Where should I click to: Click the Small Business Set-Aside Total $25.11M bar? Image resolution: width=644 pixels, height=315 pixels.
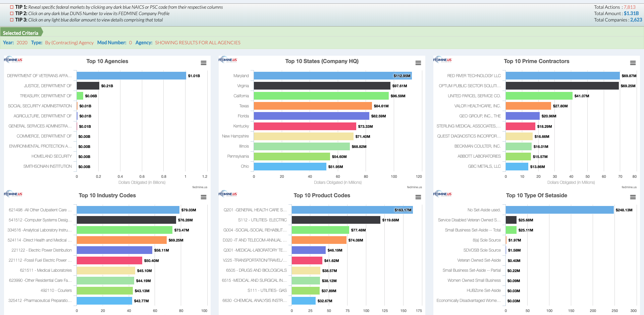click(511, 230)
